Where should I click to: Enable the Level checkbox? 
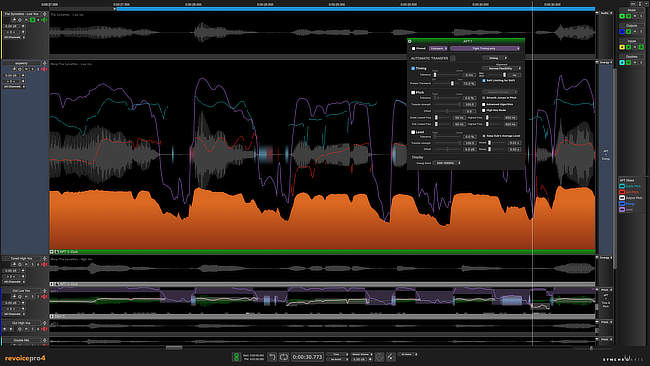click(x=413, y=132)
